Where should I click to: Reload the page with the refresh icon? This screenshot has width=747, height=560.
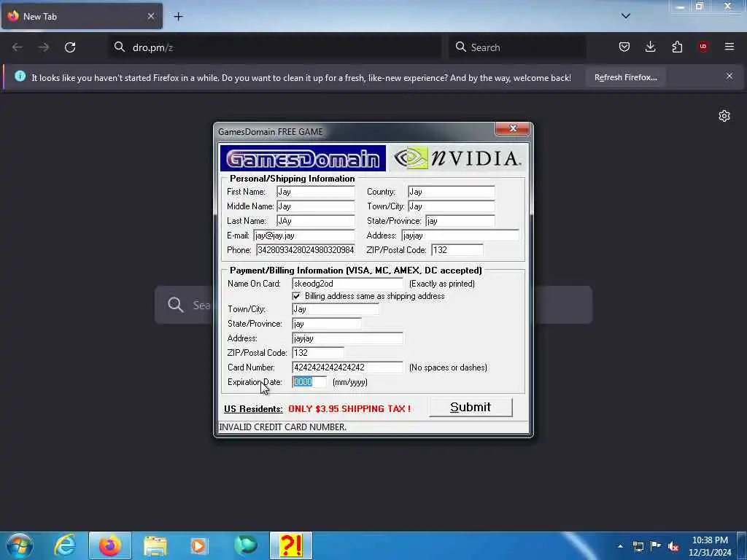tap(70, 47)
